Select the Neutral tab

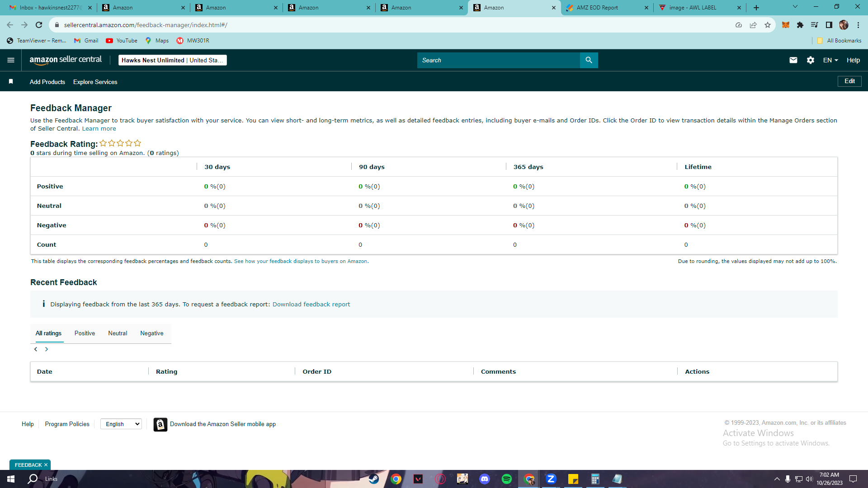[118, 333]
